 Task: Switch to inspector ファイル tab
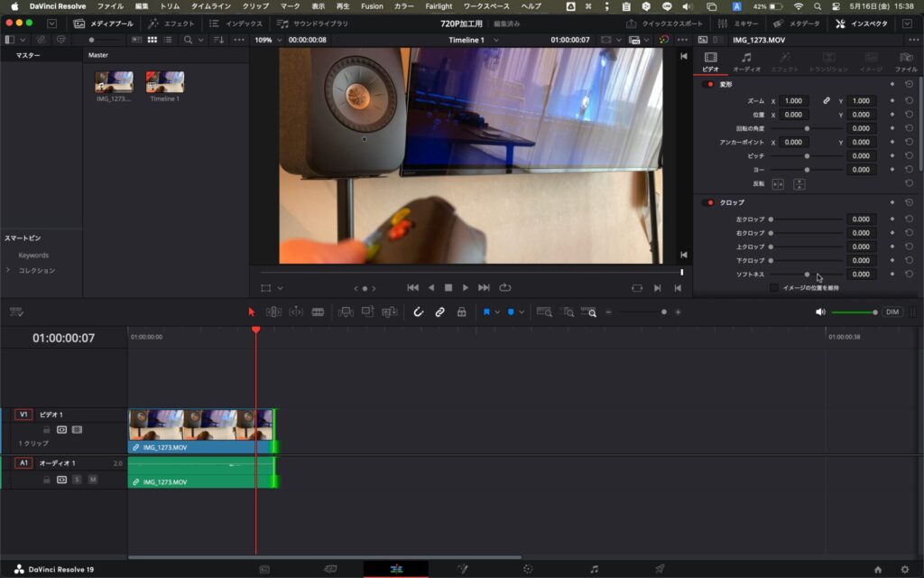[x=906, y=62]
